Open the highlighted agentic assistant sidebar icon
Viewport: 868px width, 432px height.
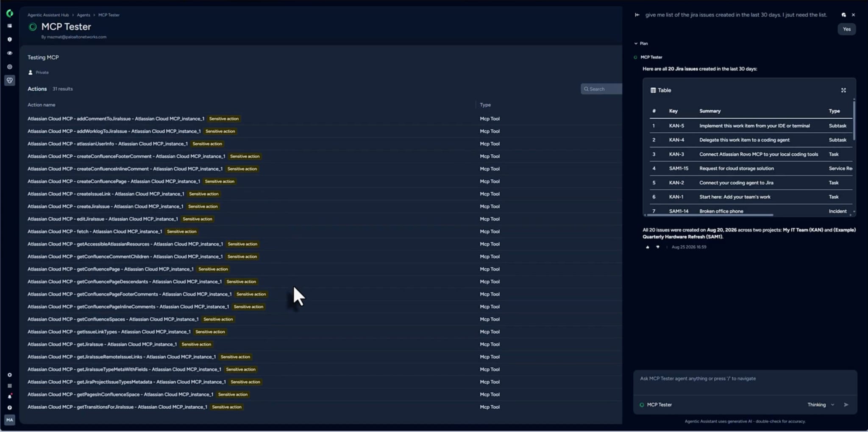click(9, 80)
